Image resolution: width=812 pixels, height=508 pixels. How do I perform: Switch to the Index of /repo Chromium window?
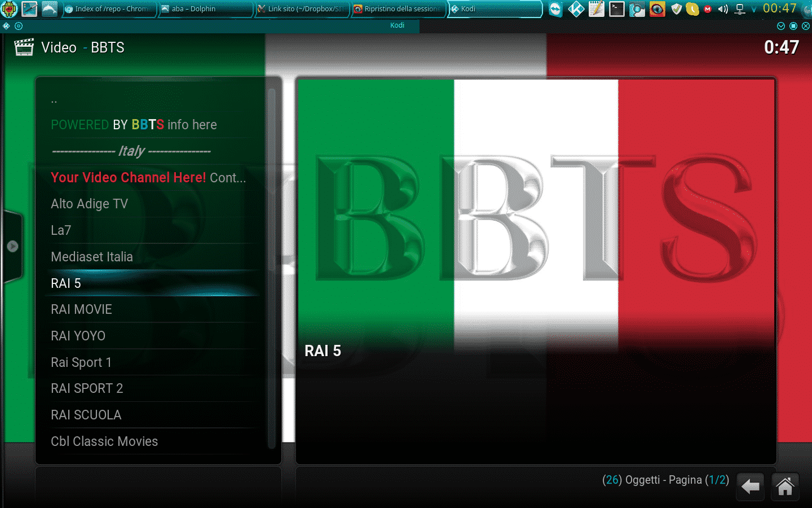tap(108, 9)
